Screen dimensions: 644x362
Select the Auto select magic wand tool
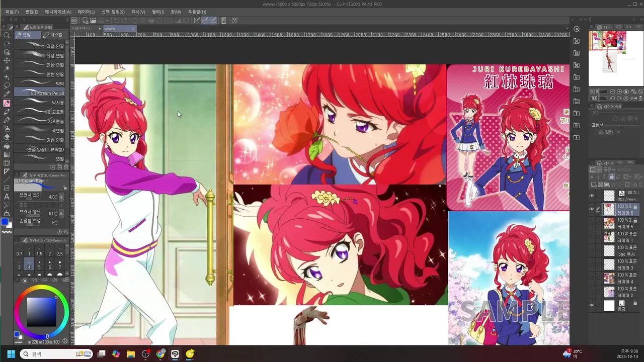coord(7,69)
